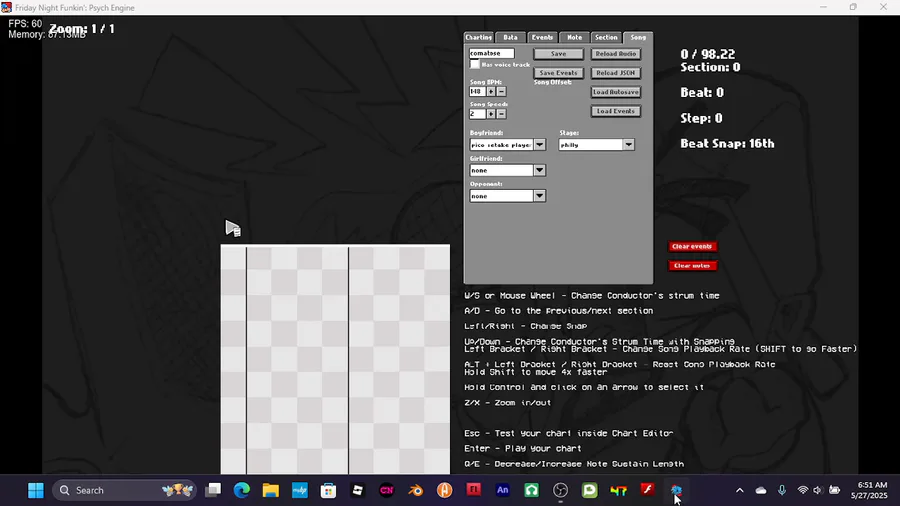
Task: Click the Save button
Action: tap(558, 54)
